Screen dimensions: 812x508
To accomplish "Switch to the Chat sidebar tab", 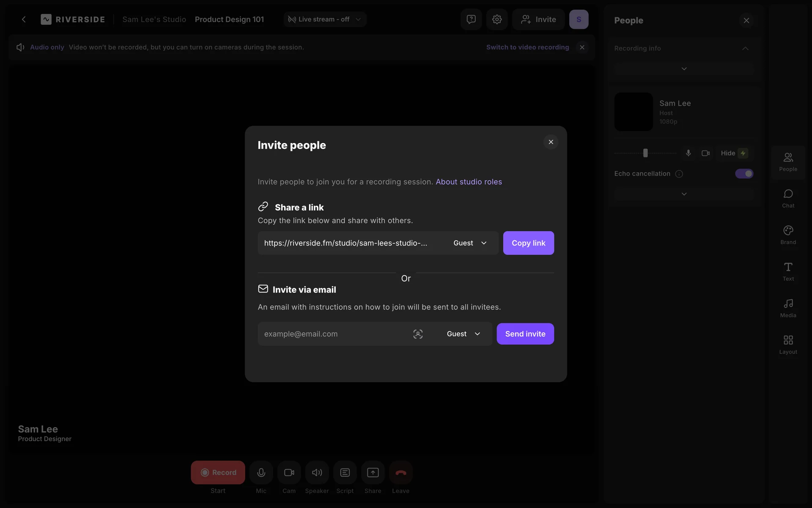I will pyautogui.click(x=788, y=198).
